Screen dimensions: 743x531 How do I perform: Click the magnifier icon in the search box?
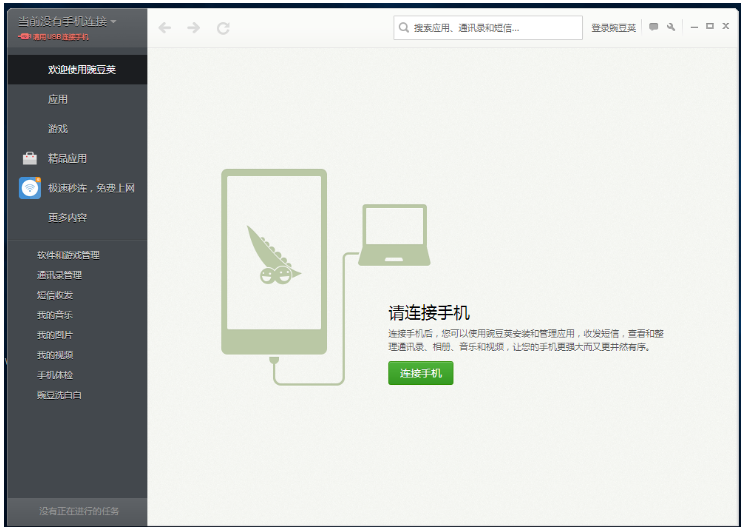coord(403,27)
